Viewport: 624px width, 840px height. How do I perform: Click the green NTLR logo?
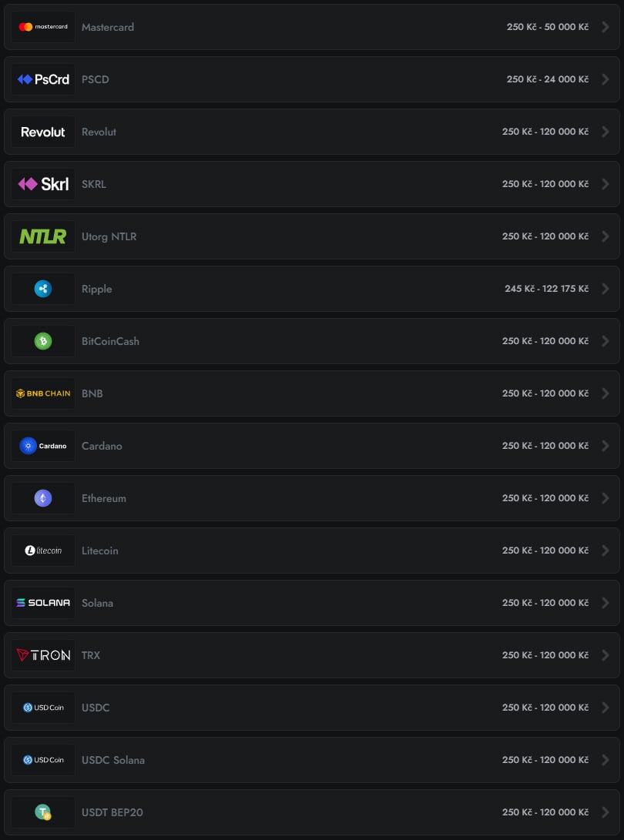[x=43, y=236]
